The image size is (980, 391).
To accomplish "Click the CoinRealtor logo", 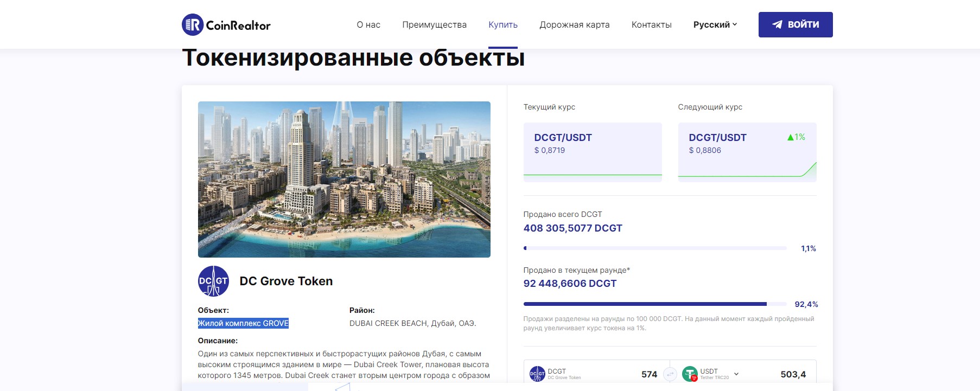I will pos(226,25).
